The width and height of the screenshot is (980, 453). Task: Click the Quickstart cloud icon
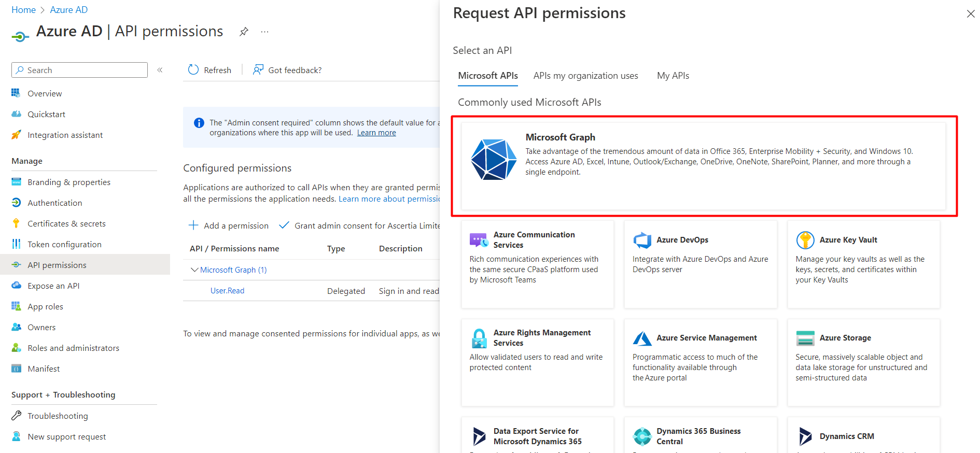click(16, 114)
